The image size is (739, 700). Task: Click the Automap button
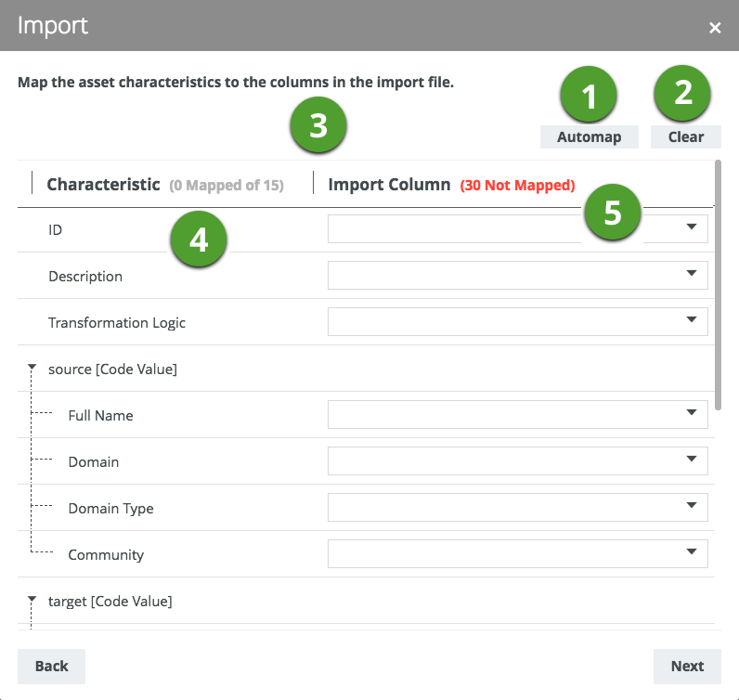(x=589, y=136)
